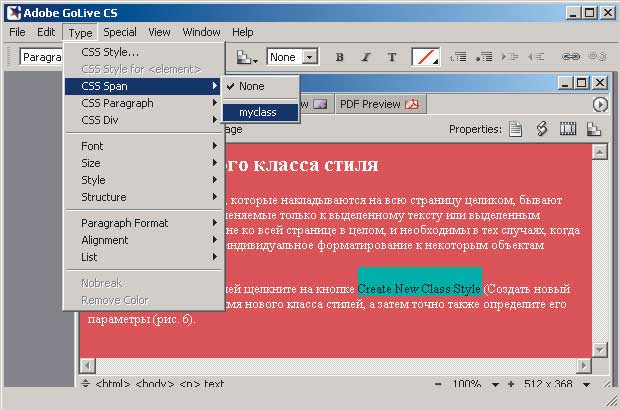Open page properties document icon
This screenshot has width=620, height=409.
tap(515, 129)
